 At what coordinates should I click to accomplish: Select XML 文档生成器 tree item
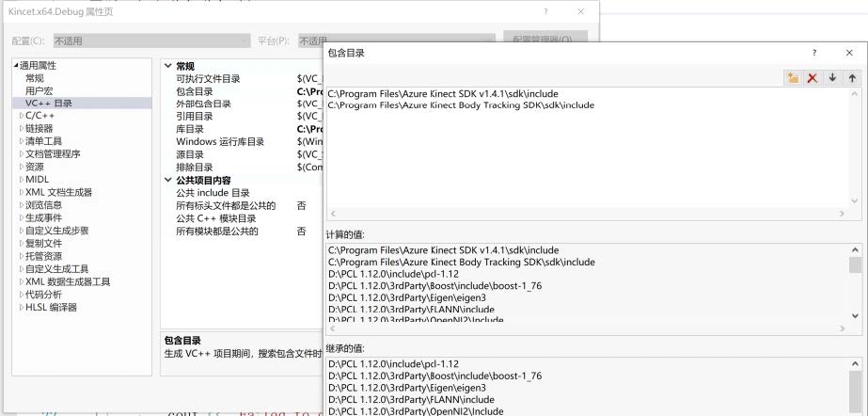click(58, 192)
